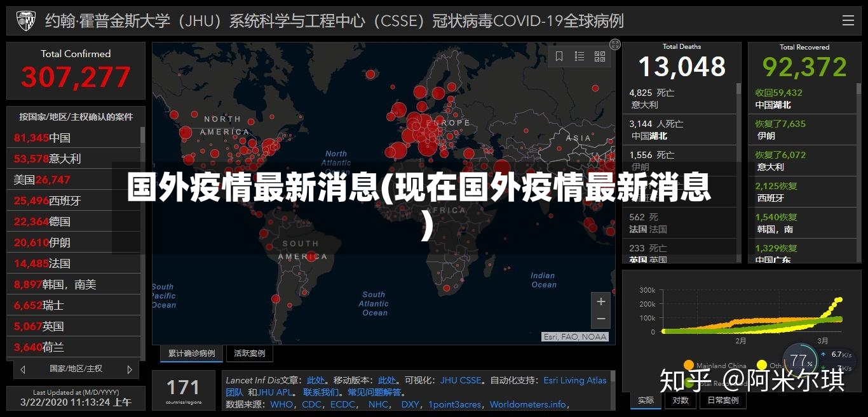Click the 联系我们 contact link
Image resolution: width=868 pixels, height=417 pixels.
[321, 392]
